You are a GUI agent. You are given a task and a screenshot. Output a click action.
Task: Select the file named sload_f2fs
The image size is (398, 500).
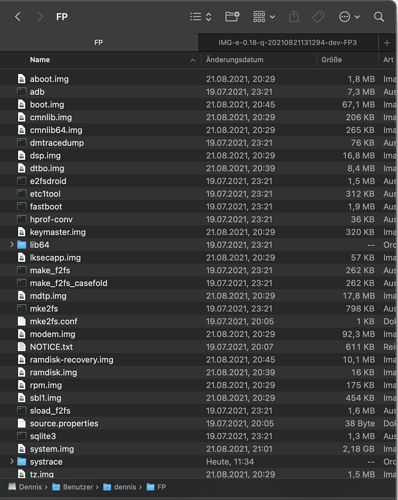pyautogui.click(x=50, y=411)
